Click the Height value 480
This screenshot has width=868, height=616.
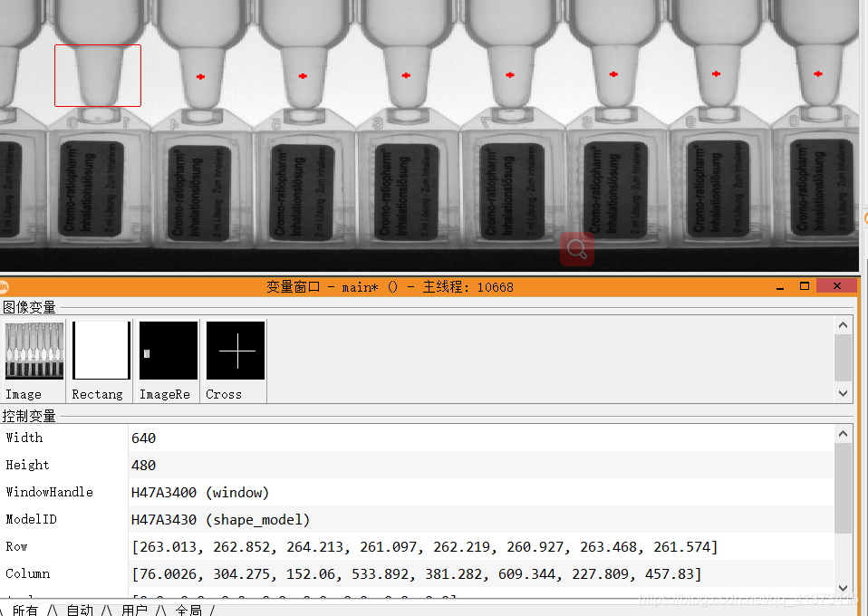[143, 466]
